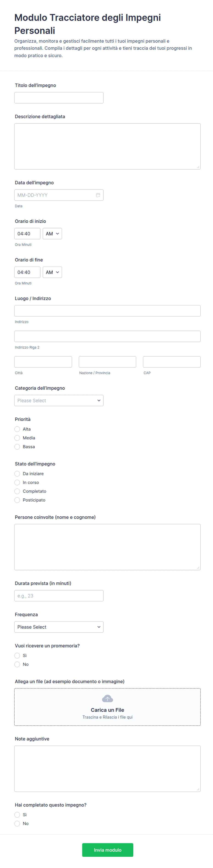Select Alta priority radio button
213x868 pixels.
(x=17, y=429)
